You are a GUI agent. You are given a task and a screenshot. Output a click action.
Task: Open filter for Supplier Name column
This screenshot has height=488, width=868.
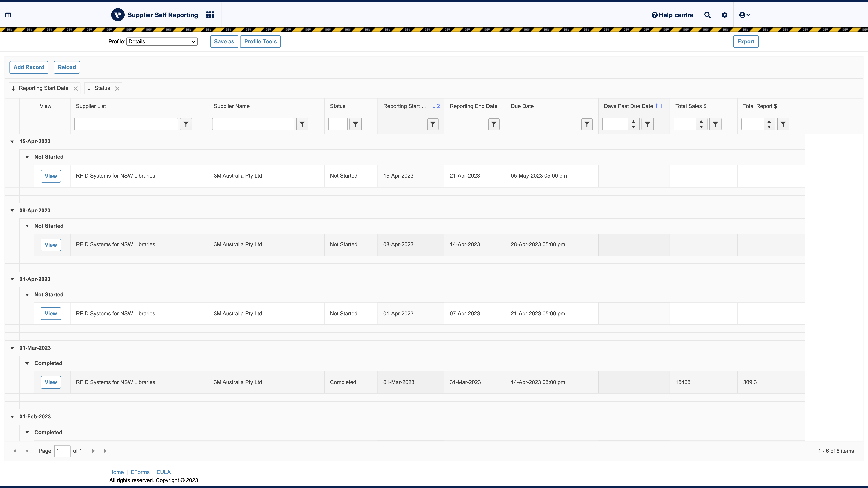[302, 124]
